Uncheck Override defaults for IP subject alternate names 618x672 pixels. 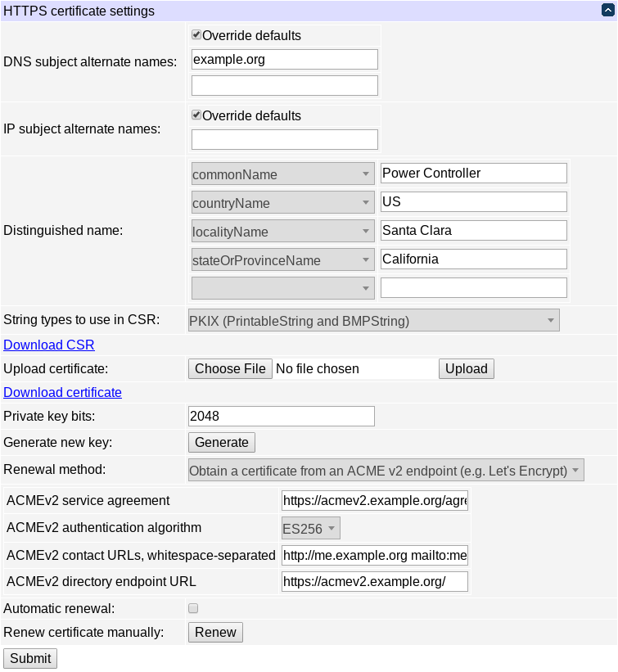pos(196,115)
